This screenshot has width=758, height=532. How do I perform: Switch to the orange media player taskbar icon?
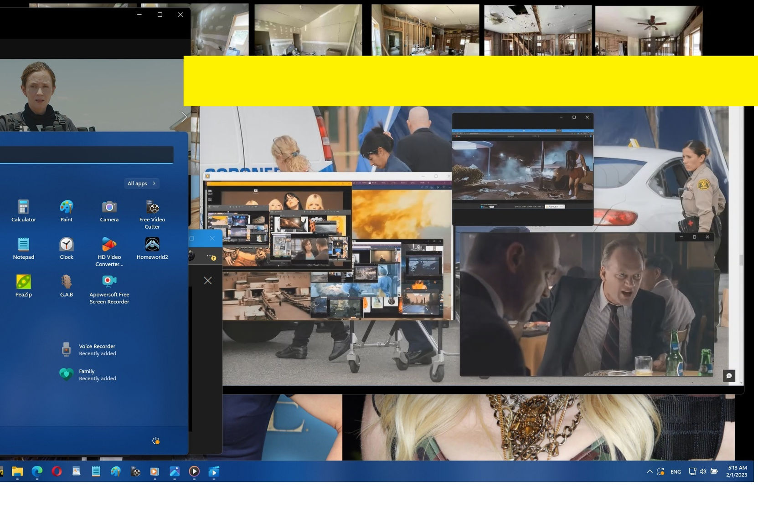[x=155, y=471]
